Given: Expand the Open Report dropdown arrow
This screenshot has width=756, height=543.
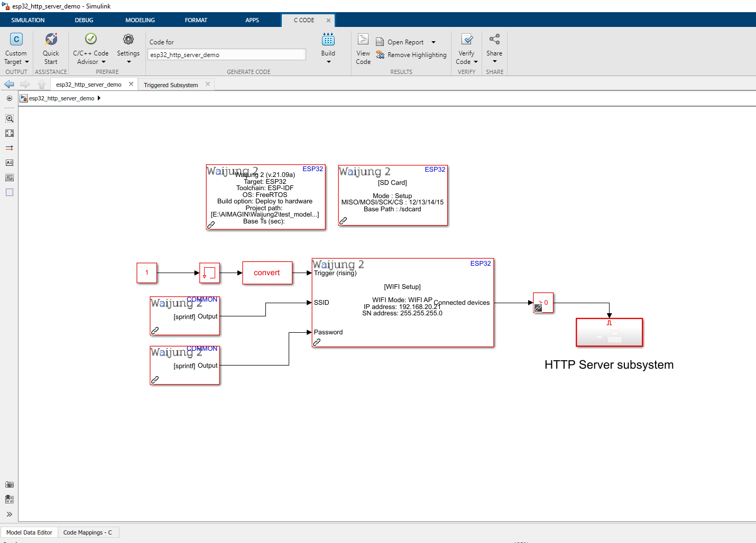Looking at the screenshot, I should pyautogui.click(x=434, y=42).
